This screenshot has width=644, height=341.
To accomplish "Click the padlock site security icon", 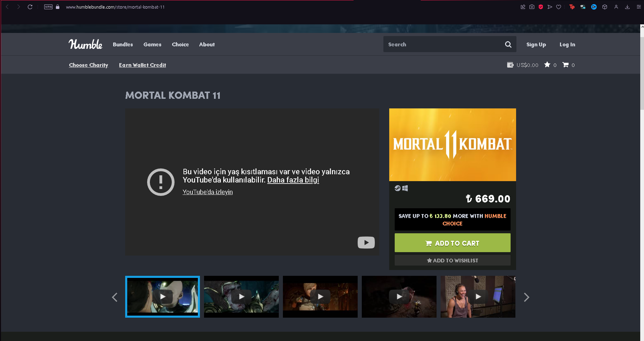I will (x=58, y=7).
